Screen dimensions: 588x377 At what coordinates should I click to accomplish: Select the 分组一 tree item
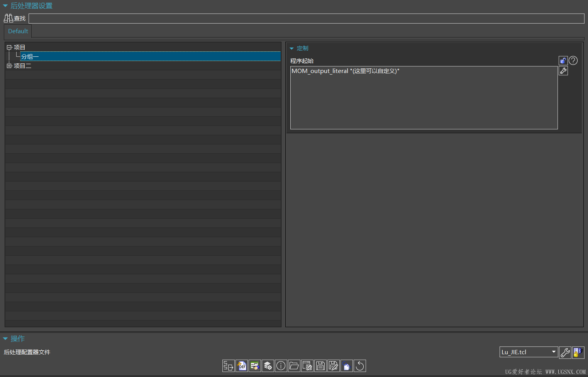(30, 57)
